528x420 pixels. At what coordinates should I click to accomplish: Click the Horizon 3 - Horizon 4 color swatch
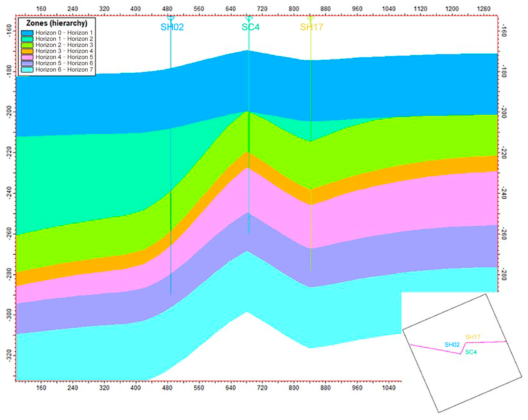click(x=27, y=51)
